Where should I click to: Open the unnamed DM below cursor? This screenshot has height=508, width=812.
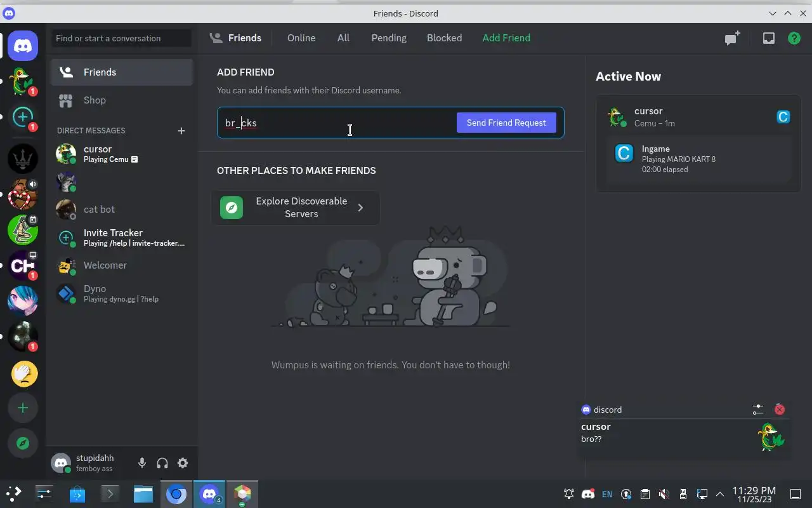122,182
